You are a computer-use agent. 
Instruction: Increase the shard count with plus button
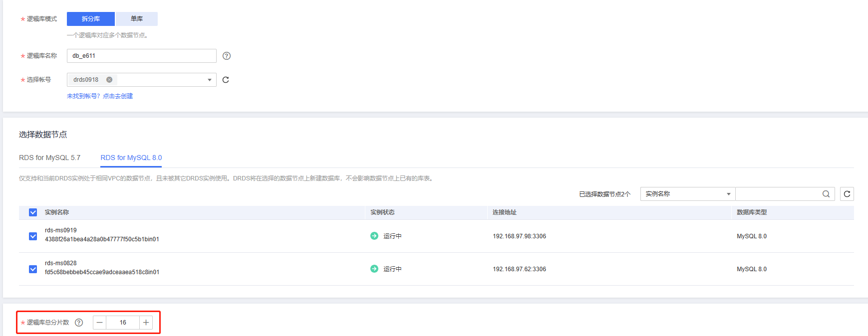146,323
